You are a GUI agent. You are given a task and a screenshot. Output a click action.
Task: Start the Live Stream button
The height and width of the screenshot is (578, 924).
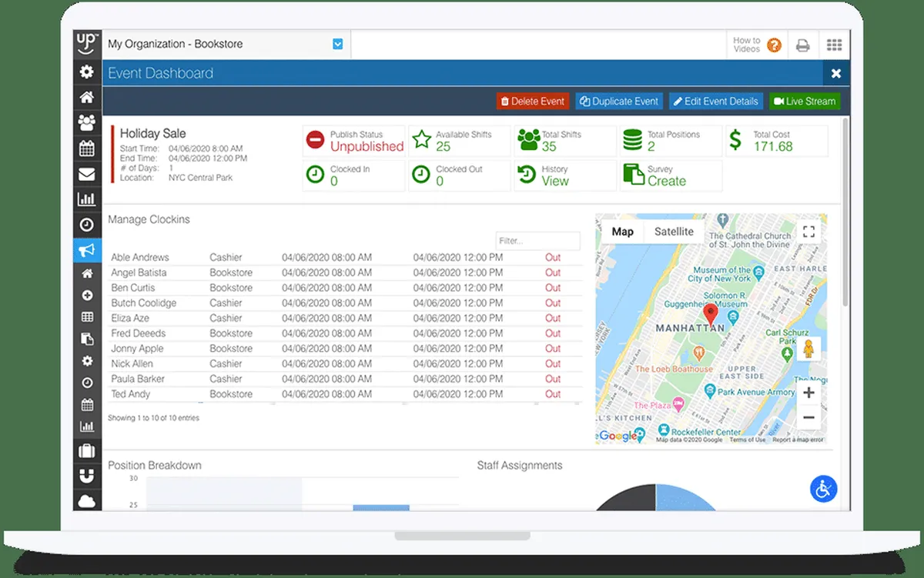pos(804,101)
